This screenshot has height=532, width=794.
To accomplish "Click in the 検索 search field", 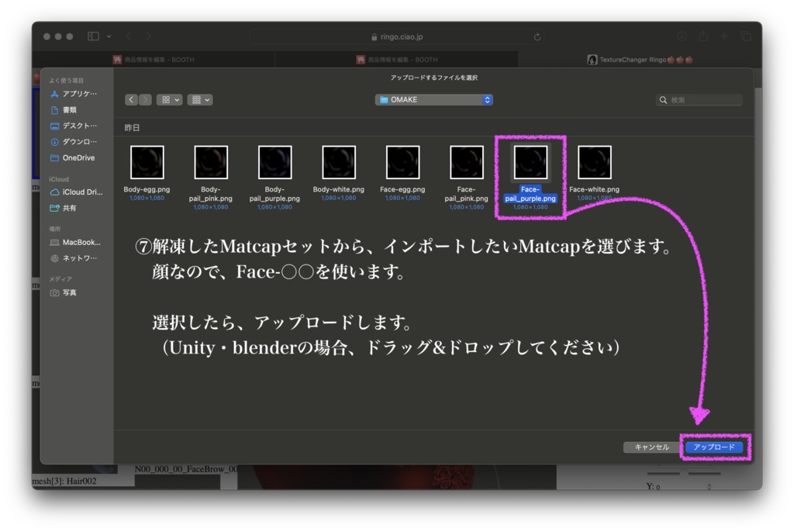I will click(x=698, y=99).
